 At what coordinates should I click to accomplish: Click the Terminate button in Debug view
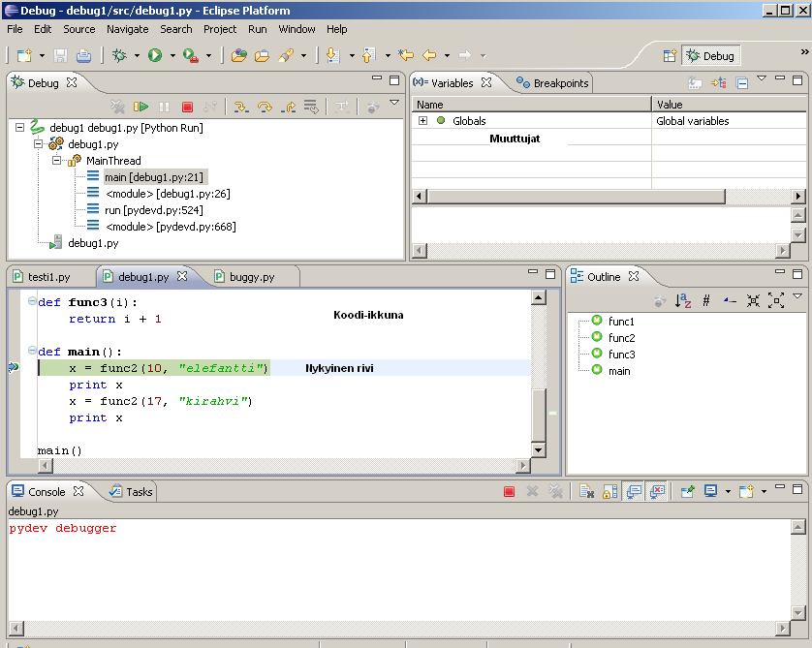(185, 107)
